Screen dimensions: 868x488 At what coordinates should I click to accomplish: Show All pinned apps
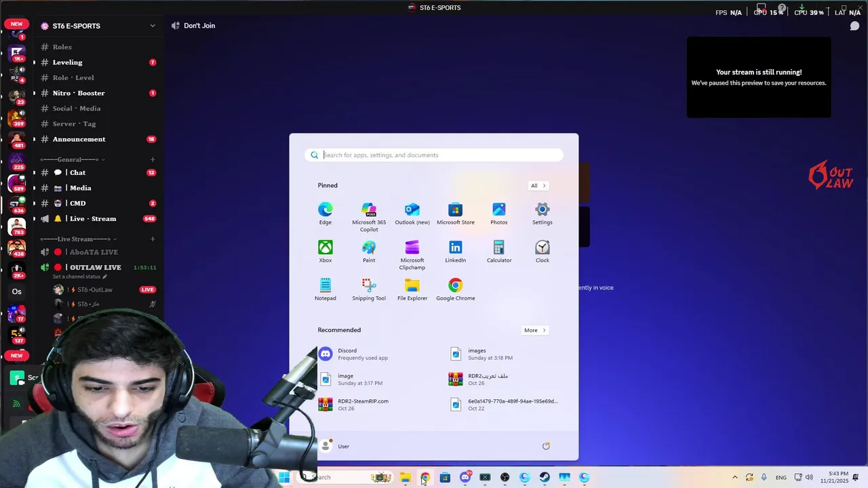pyautogui.click(x=538, y=186)
